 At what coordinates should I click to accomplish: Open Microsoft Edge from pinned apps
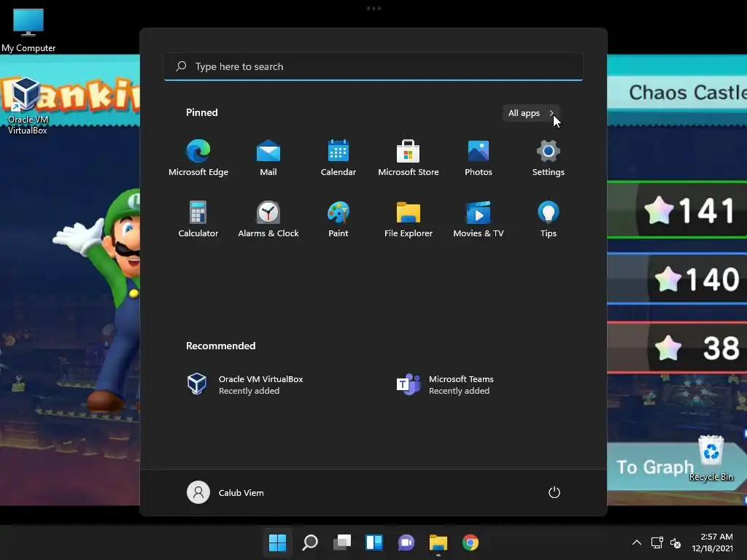click(198, 158)
